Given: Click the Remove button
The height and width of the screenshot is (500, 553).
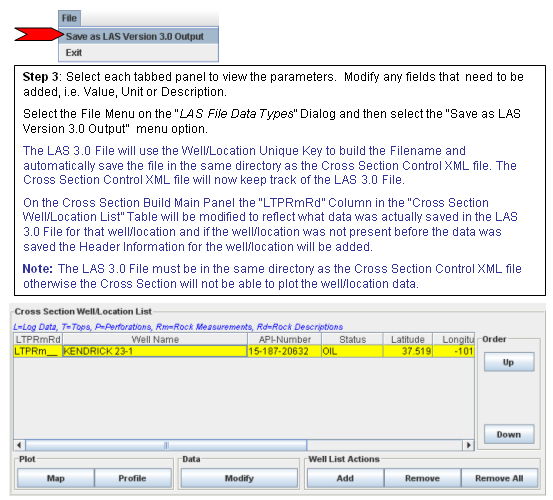Looking at the screenshot, I should (x=422, y=478).
